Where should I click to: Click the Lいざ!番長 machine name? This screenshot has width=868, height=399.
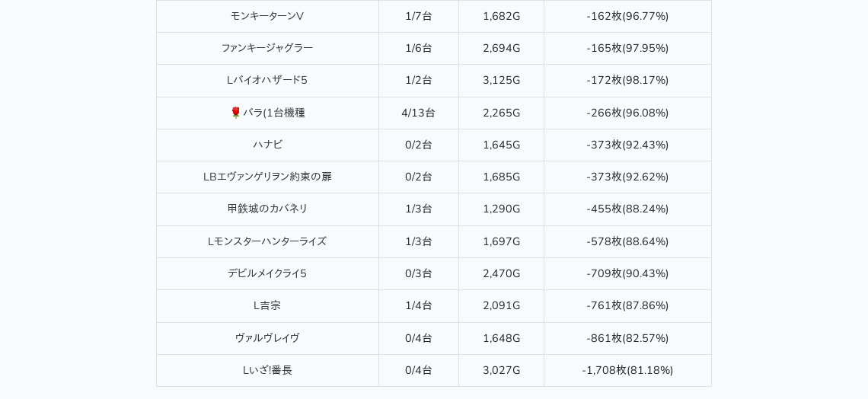267,370
